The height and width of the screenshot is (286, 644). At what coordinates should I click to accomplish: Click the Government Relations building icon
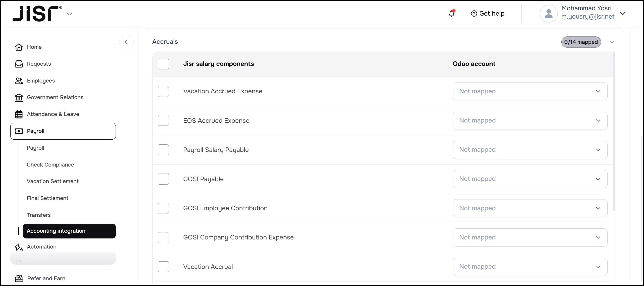point(19,97)
